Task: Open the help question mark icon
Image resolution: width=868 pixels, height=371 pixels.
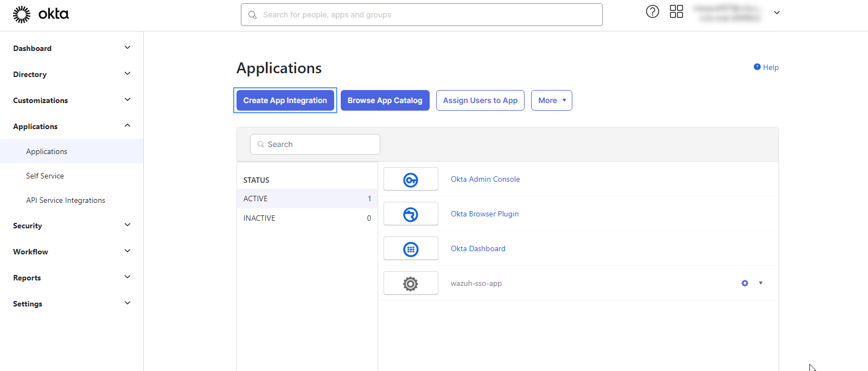Action: (x=652, y=11)
